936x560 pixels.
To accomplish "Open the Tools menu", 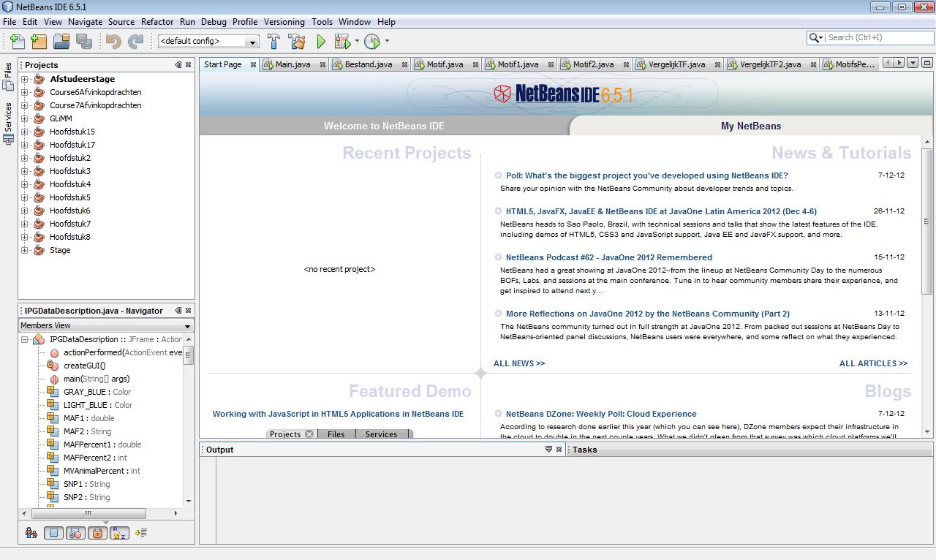I will pos(322,22).
